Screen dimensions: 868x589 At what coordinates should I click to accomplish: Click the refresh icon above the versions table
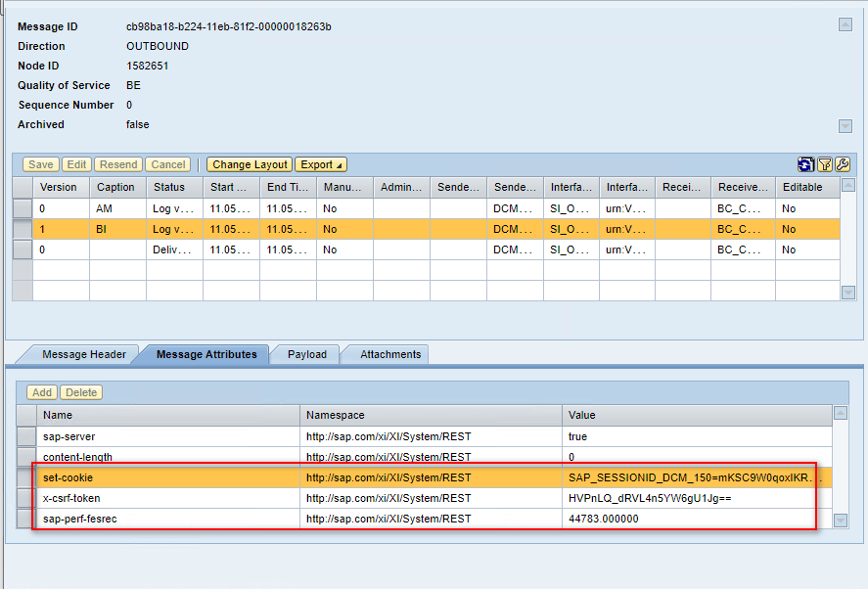pyautogui.click(x=806, y=164)
